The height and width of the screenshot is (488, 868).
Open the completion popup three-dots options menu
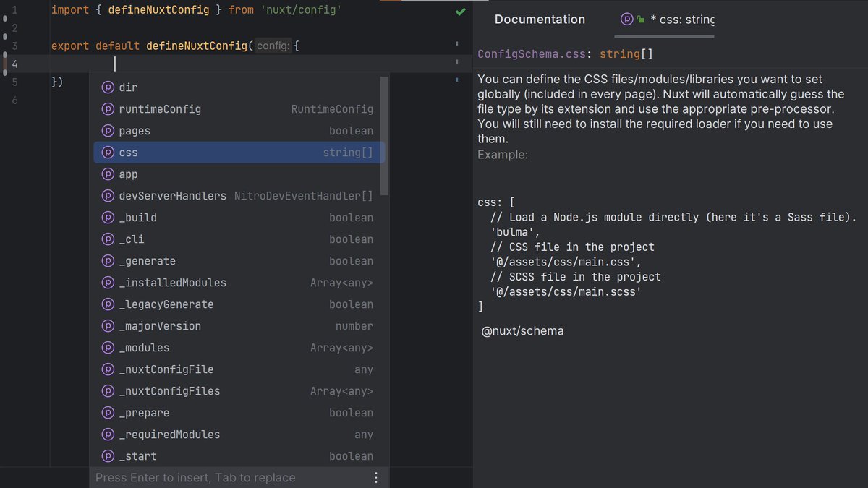tap(376, 478)
